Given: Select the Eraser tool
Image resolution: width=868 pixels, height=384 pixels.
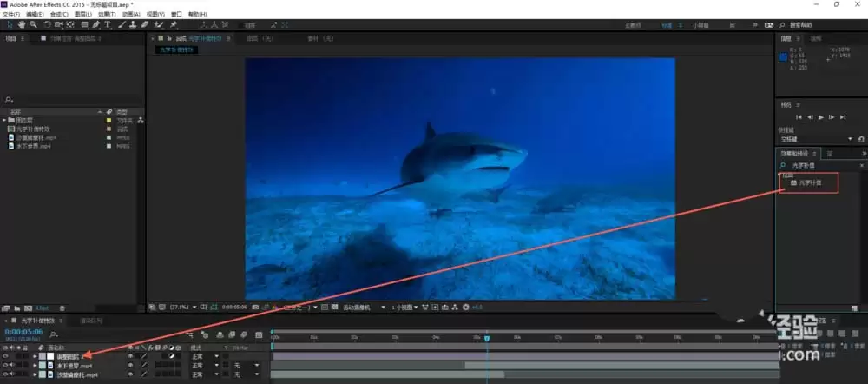Looking at the screenshot, I should coord(145,24).
